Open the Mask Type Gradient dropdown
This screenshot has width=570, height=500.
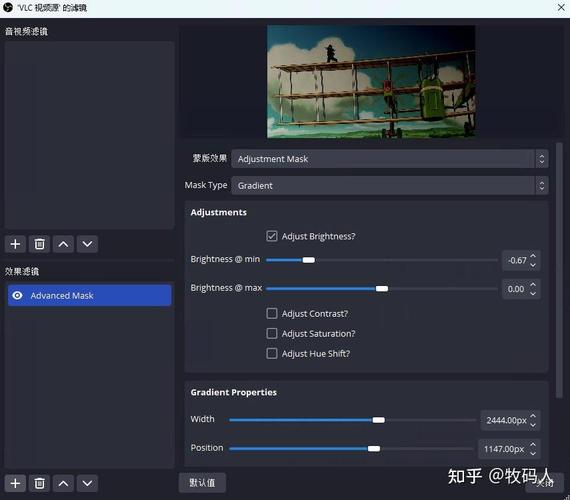point(390,185)
